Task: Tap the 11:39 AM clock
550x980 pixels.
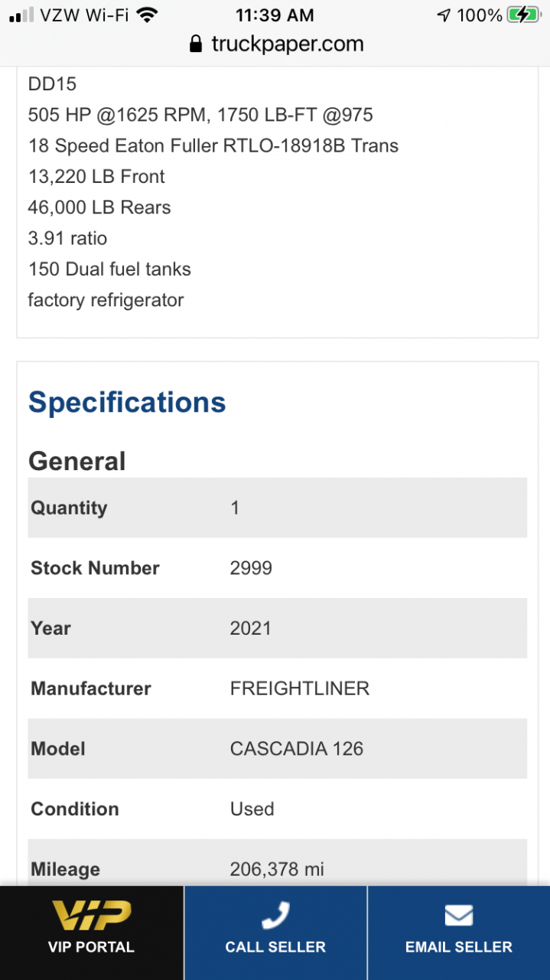Action: (275, 15)
